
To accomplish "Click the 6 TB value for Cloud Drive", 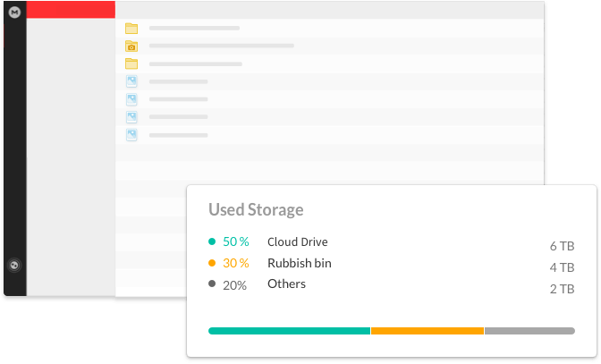I will (x=562, y=246).
